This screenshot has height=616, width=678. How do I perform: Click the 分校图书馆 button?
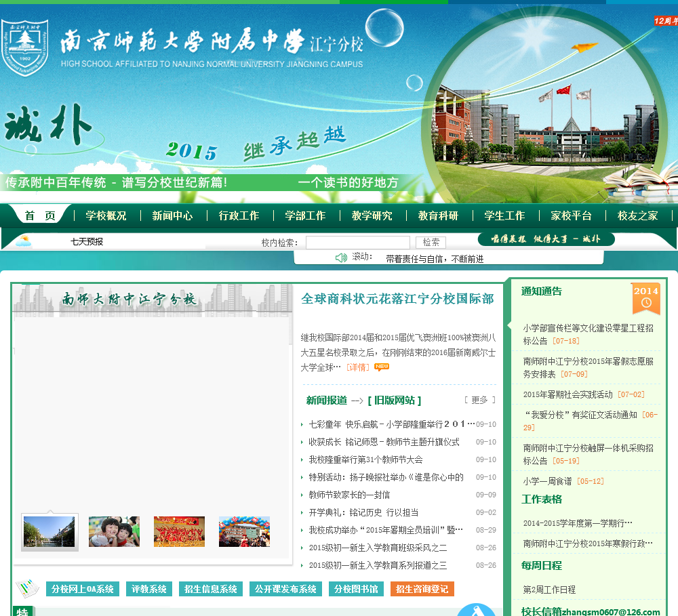[x=357, y=589]
